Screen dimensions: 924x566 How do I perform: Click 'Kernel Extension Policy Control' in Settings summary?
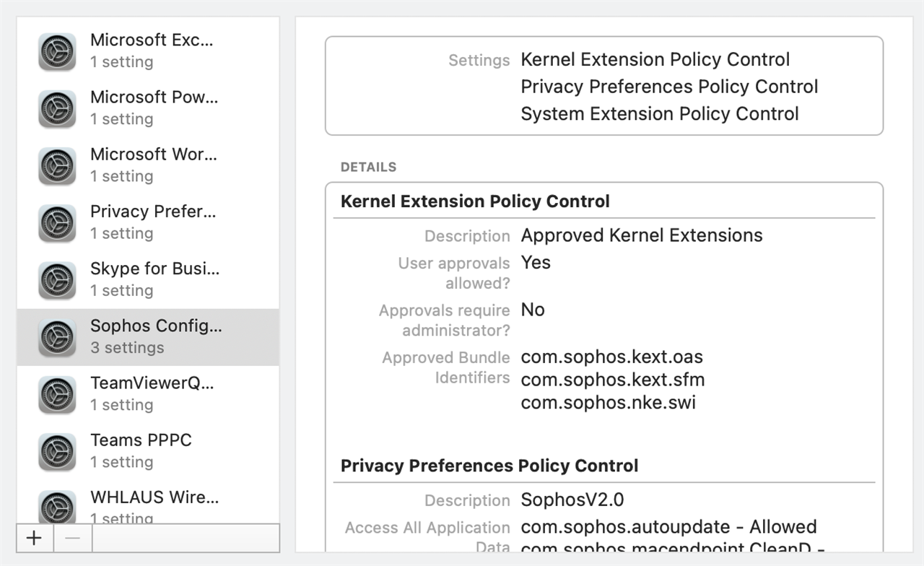655,59
